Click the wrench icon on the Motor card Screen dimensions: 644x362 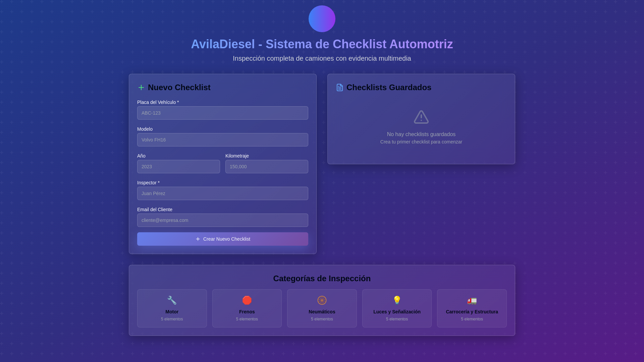172,300
